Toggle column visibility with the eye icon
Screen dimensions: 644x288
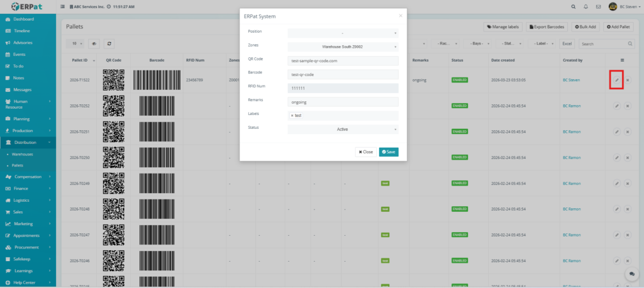click(x=94, y=44)
